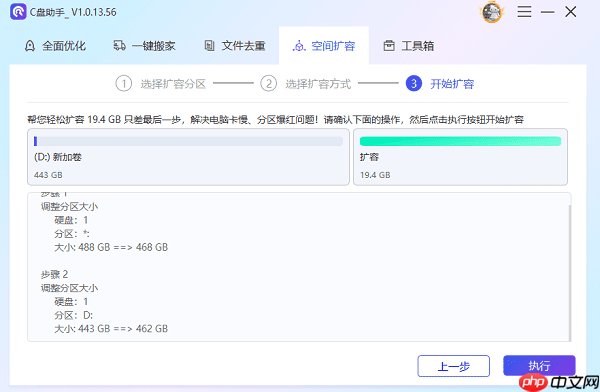Close the C盘助手 window
Screen dimensions: 600x392
(x=571, y=12)
